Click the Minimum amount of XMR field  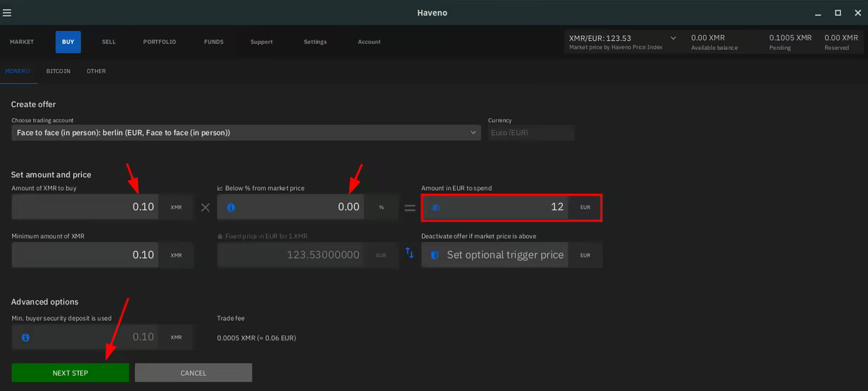pos(85,255)
